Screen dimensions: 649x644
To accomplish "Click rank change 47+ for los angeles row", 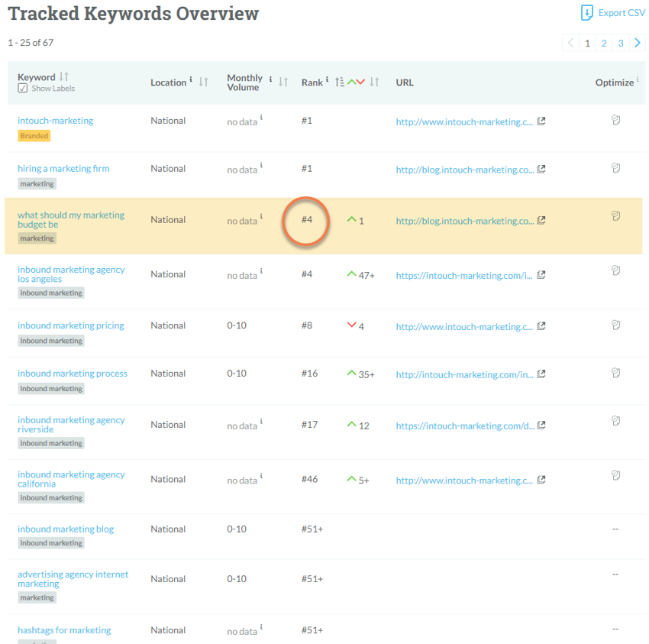I will click(x=366, y=276).
